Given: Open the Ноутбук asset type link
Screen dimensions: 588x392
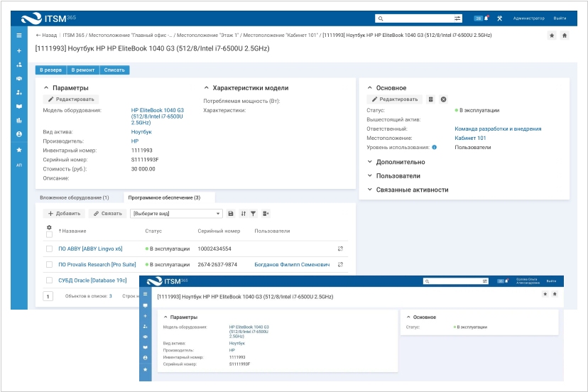Looking at the screenshot, I should coord(141,132).
